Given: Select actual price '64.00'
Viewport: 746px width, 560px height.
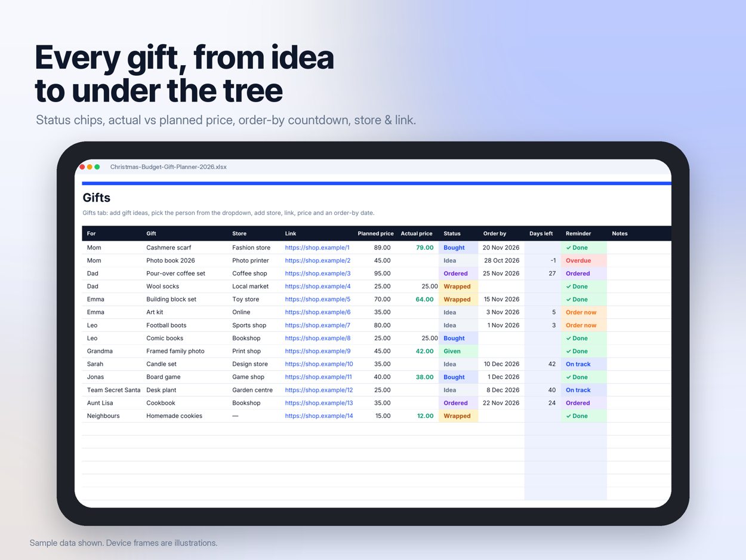Looking at the screenshot, I should tap(425, 299).
